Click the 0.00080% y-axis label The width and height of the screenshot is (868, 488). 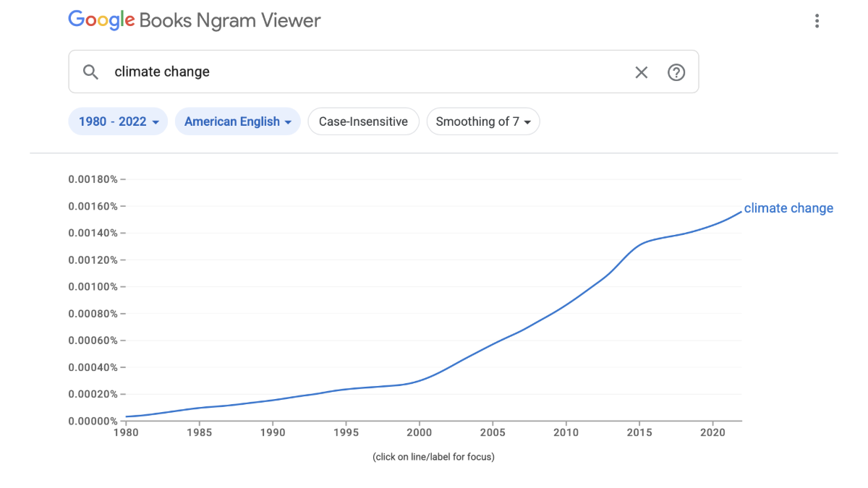click(93, 314)
